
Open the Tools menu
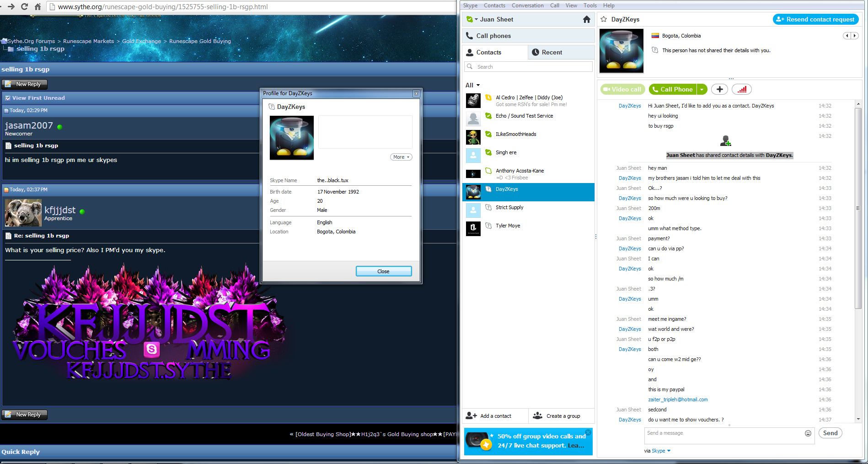point(590,5)
